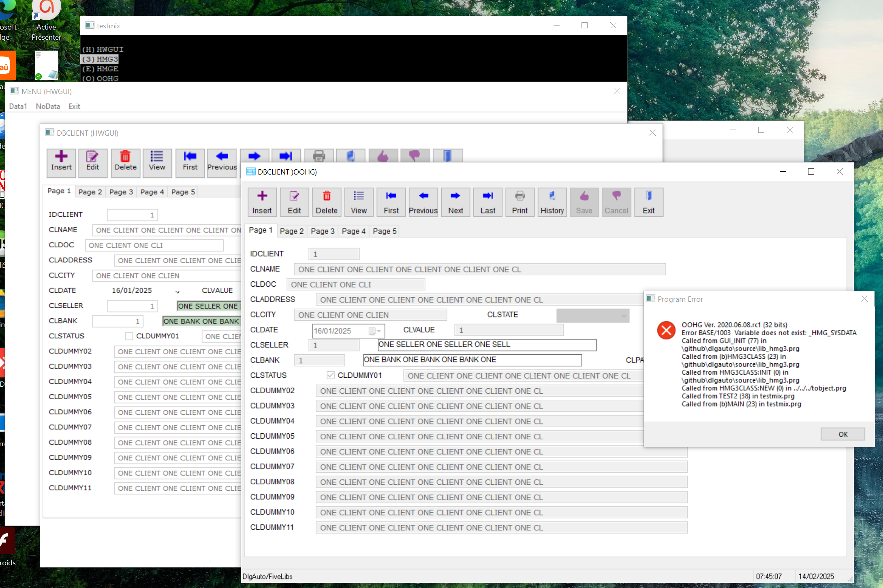Click the CLSELLER name input field
The width and height of the screenshot is (883, 588).
point(486,345)
